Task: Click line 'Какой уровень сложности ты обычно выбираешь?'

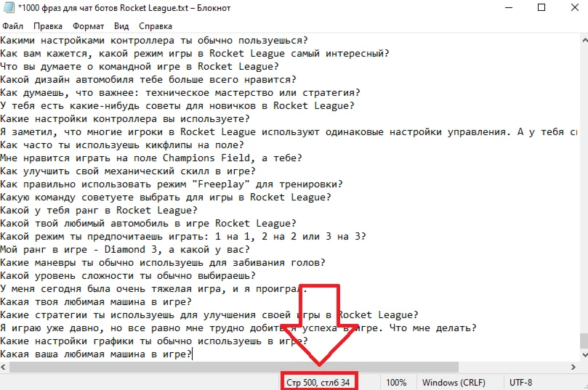Action: 127,276
